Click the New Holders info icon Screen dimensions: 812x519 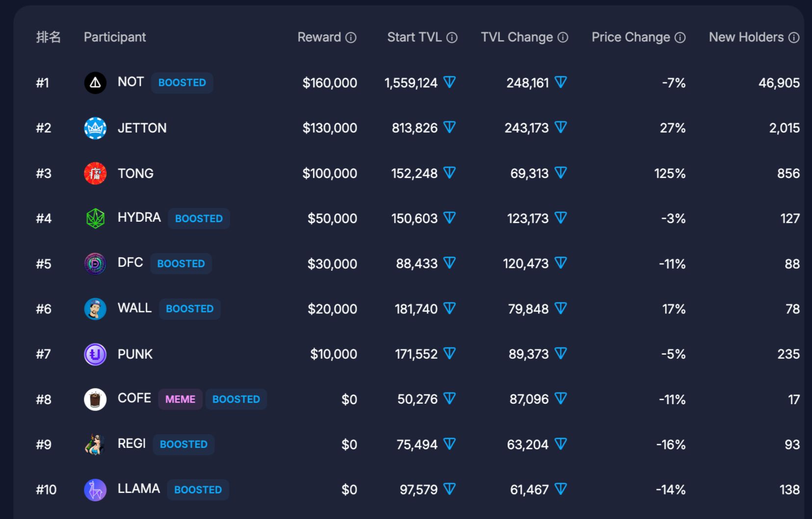click(x=794, y=38)
